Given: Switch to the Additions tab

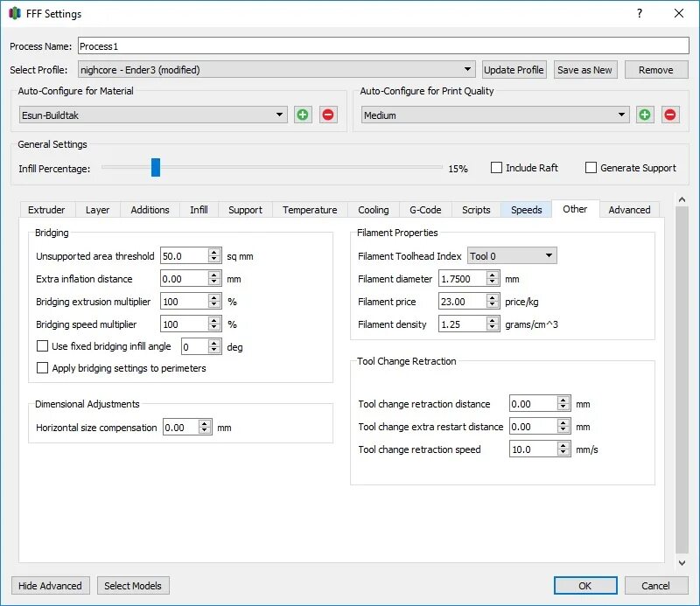Looking at the screenshot, I should pyautogui.click(x=150, y=210).
